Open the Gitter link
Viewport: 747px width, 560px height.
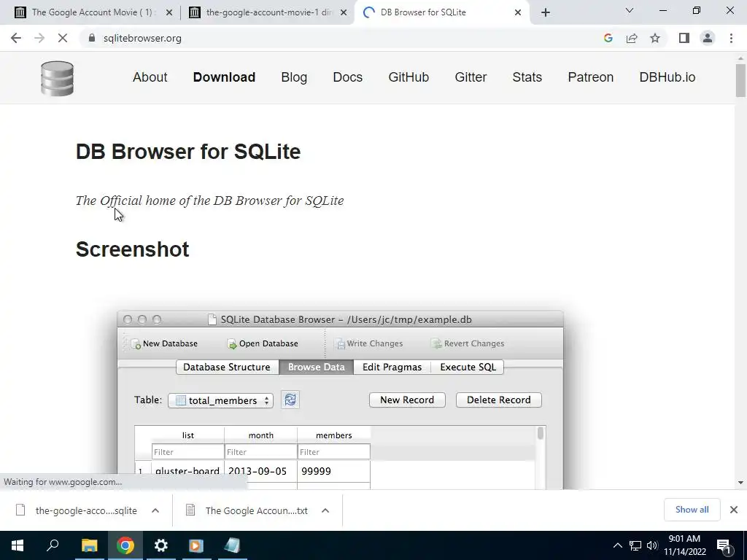[x=471, y=77]
